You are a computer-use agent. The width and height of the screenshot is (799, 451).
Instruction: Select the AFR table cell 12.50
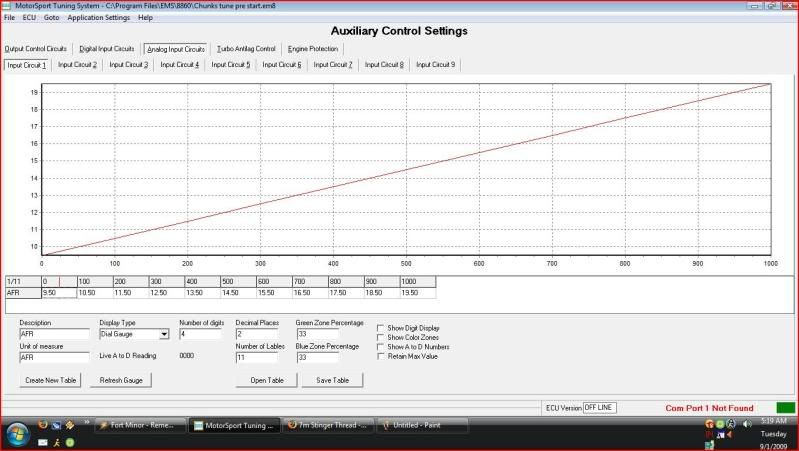[x=166, y=293]
